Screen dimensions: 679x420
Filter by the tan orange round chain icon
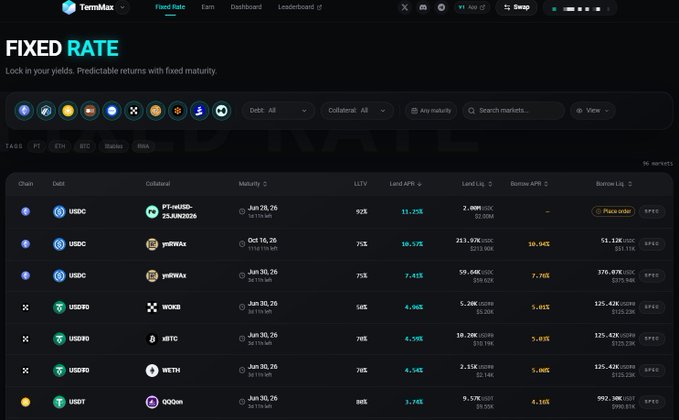155,111
